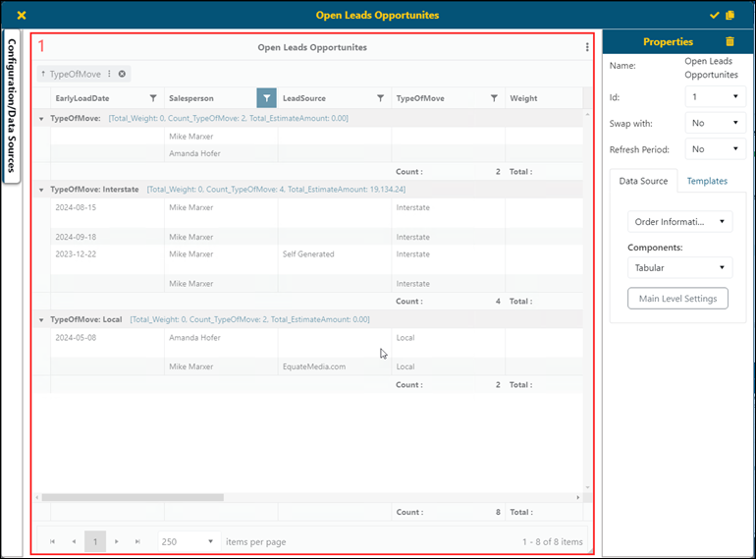Collapse the TypeOfMove: Interstate group
The width and height of the screenshot is (756, 559).
click(41, 190)
